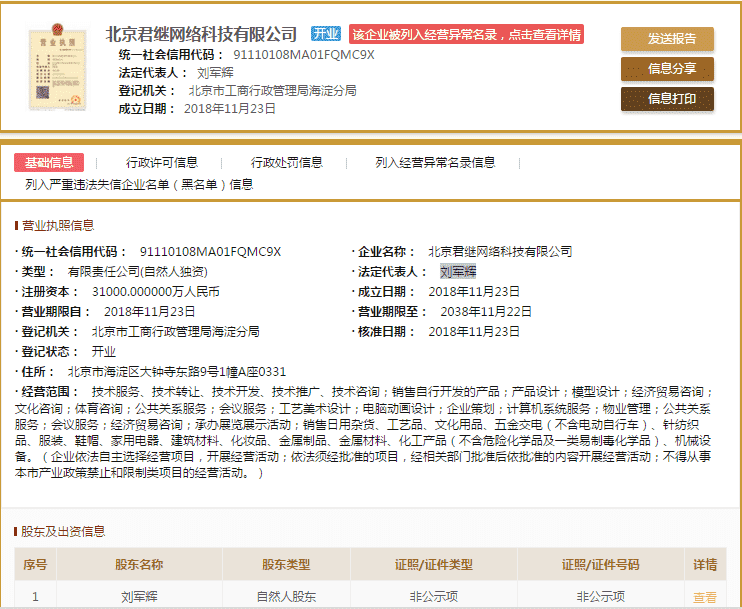This screenshot has width=742, height=609.
Task: Open the 列入经营异常名录信息 tab
Action: coord(435,163)
